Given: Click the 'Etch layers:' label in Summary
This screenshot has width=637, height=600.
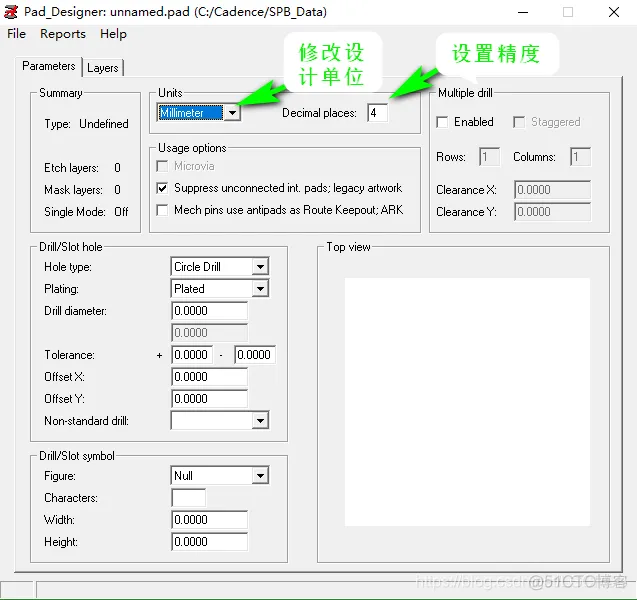Looking at the screenshot, I should coord(72,168).
